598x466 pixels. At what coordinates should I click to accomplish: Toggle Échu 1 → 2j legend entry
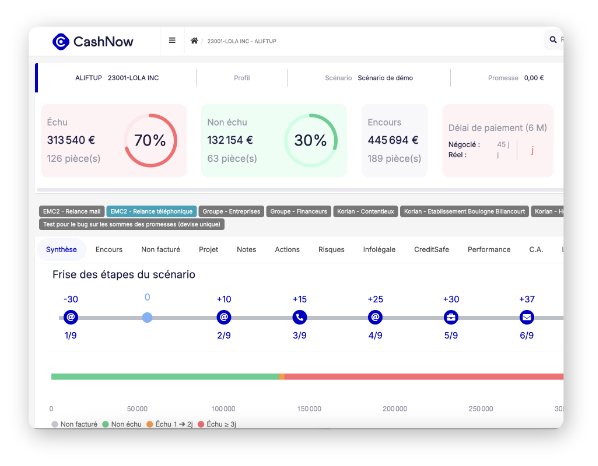click(170, 424)
